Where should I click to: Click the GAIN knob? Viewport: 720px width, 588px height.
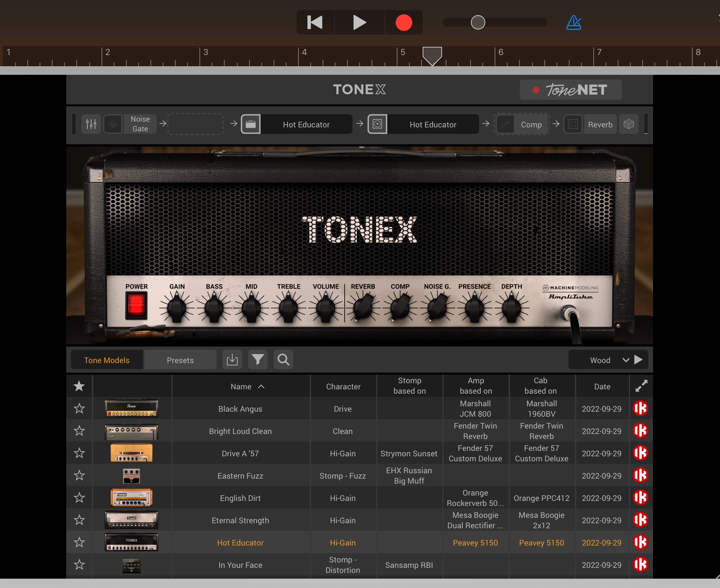pos(177,307)
